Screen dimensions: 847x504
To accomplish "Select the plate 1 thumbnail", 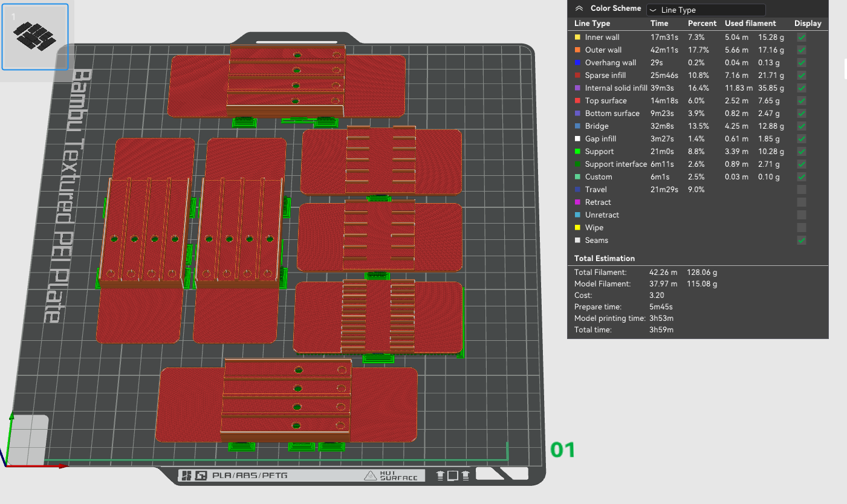I will point(35,36).
